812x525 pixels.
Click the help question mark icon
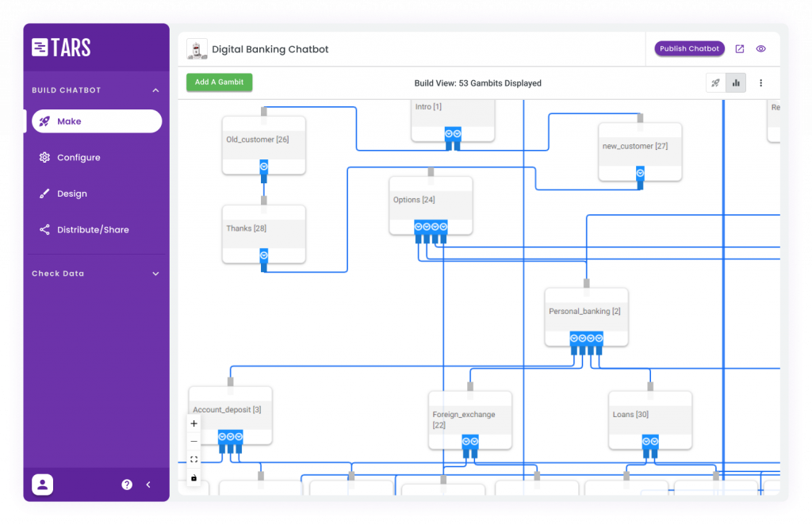pos(127,485)
